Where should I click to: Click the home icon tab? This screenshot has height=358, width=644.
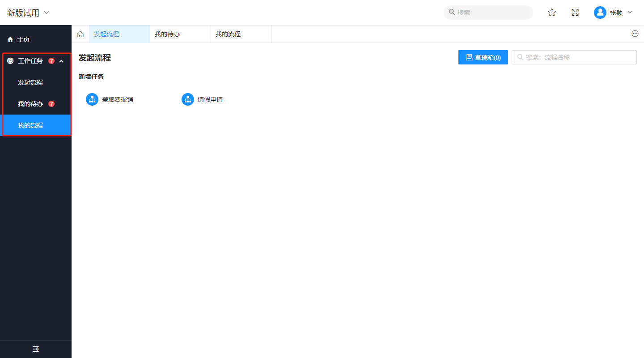80,34
